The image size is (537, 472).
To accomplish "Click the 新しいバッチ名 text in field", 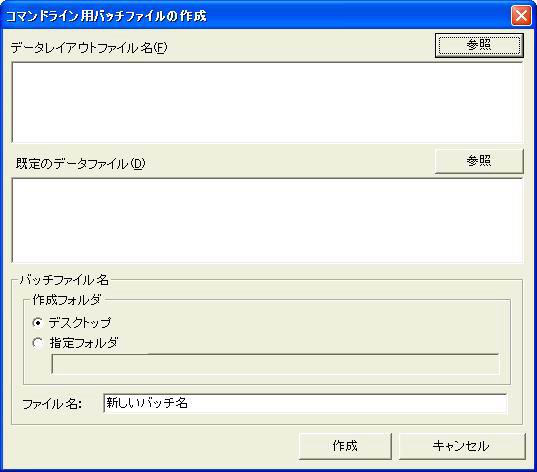I will point(147,403).
